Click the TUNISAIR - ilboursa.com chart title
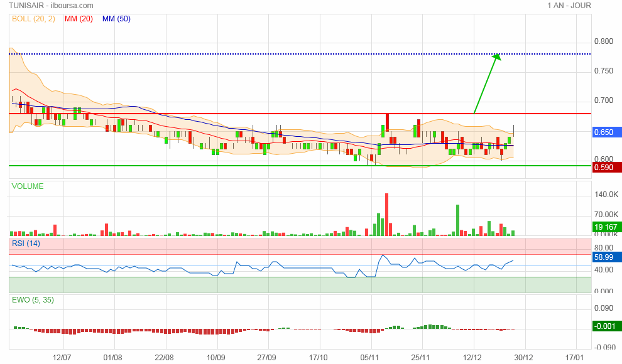This screenshot has width=622, height=364. 51,6
